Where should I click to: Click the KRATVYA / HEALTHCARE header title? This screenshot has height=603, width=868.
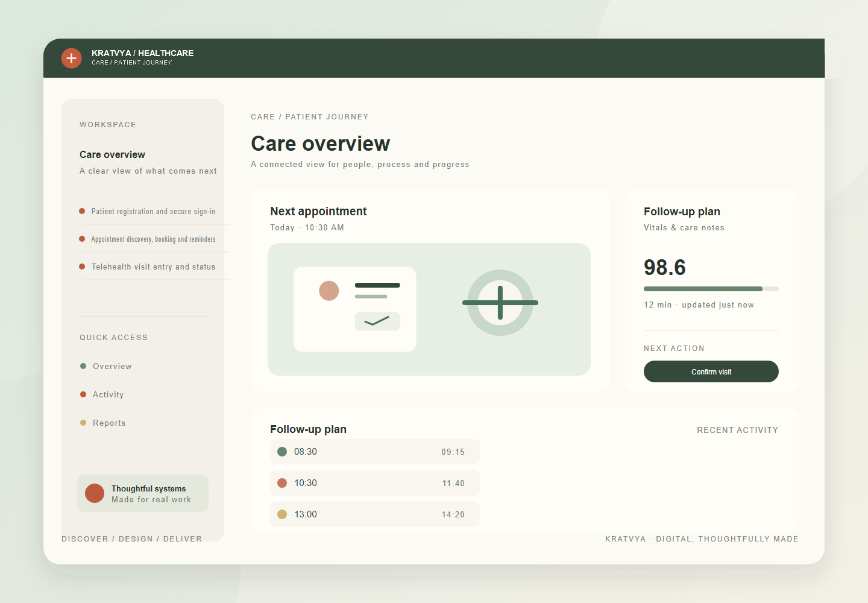(x=143, y=53)
